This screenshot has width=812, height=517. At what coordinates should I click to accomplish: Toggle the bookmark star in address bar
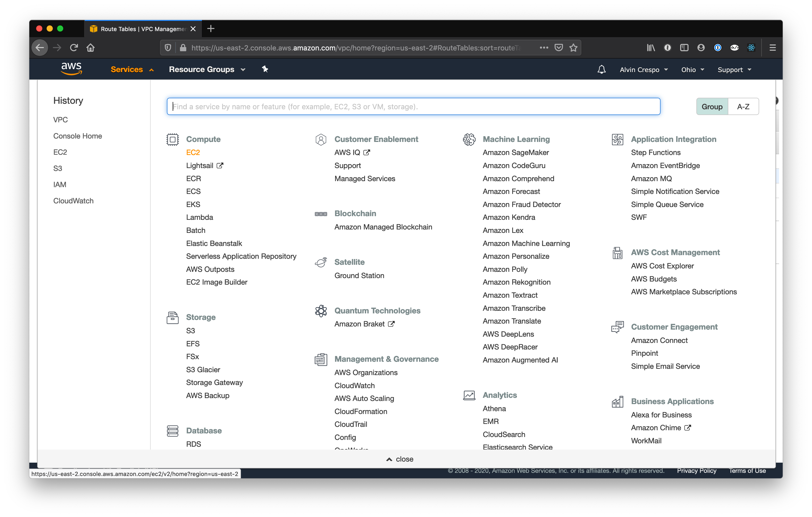coord(573,47)
